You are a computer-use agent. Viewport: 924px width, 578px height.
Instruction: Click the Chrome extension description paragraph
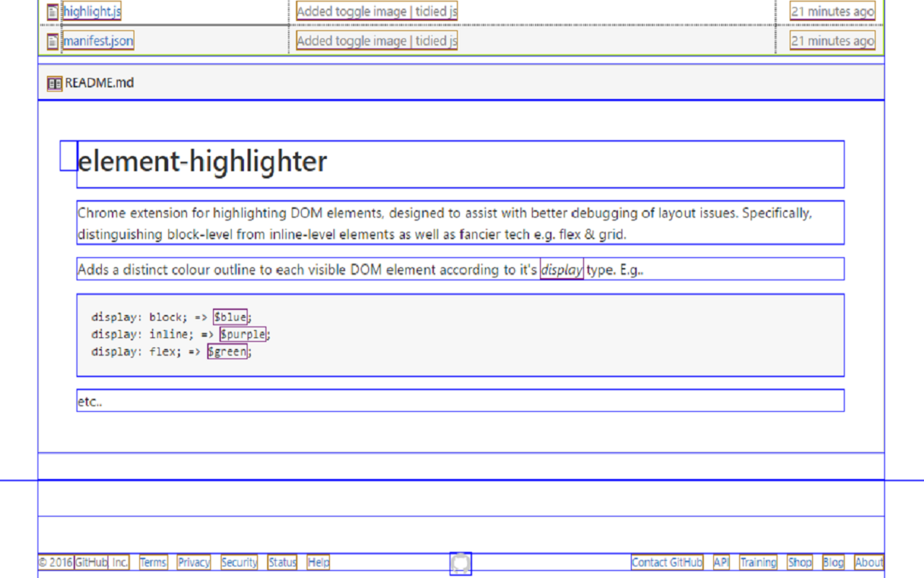click(461, 223)
